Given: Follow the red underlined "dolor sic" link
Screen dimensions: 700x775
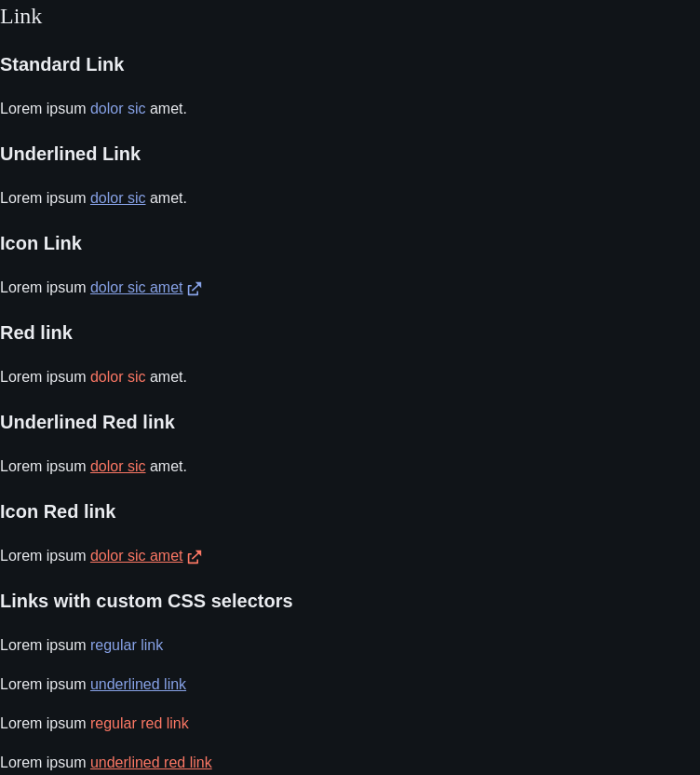Looking at the screenshot, I should pos(118,467).
